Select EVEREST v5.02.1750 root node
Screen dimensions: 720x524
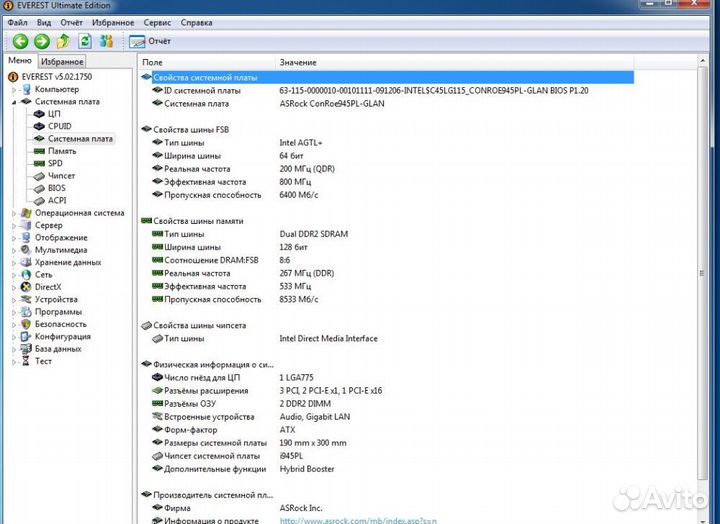pyautogui.click(x=56, y=77)
